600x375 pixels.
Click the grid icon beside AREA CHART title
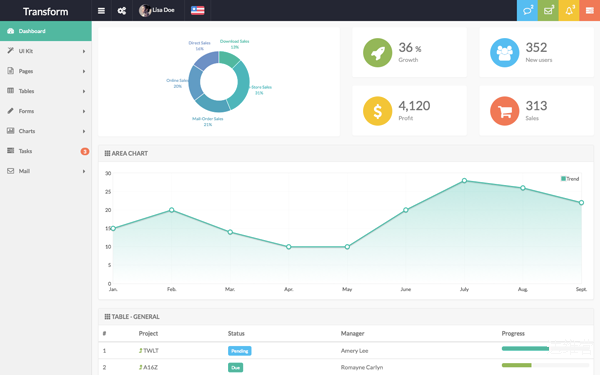pyautogui.click(x=108, y=153)
